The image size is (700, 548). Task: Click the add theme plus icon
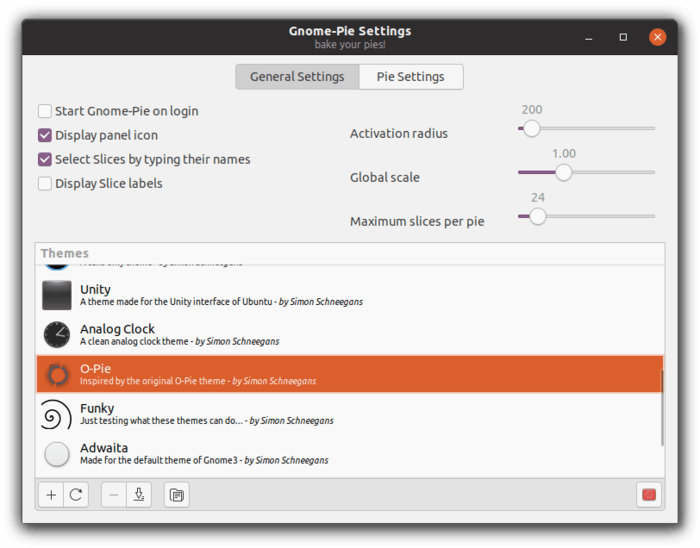point(51,495)
